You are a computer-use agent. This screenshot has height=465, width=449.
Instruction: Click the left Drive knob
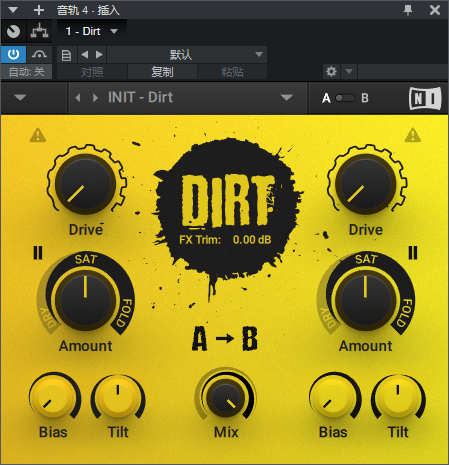click(86, 184)
